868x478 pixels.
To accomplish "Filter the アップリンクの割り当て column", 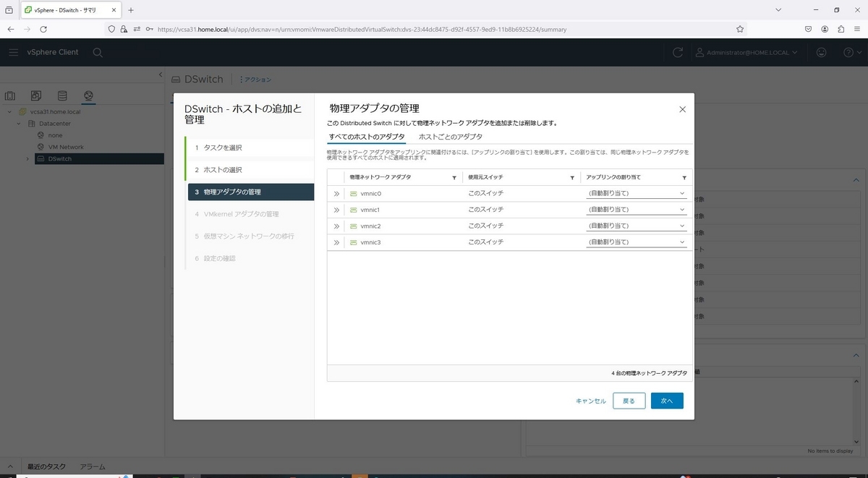I will pyautogui.click(x=684, y=177).
